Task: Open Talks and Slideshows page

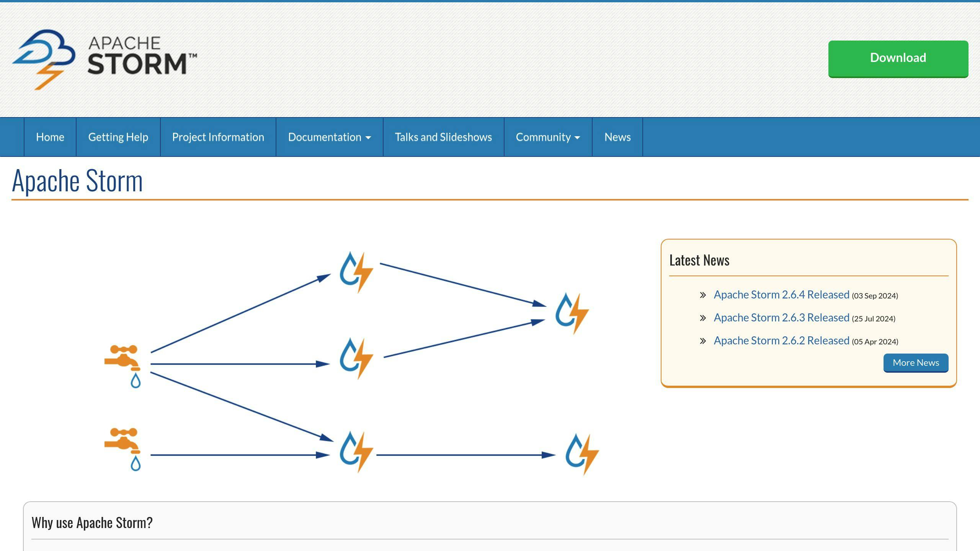Action: [x=443, y=137]
